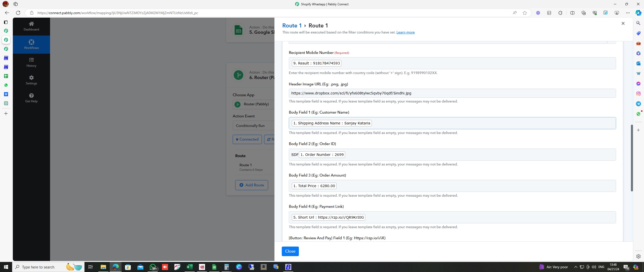The width and height of the screenshot is (644, 272).
Task: Click the Add Route button
Action: (x=252, y=185)
